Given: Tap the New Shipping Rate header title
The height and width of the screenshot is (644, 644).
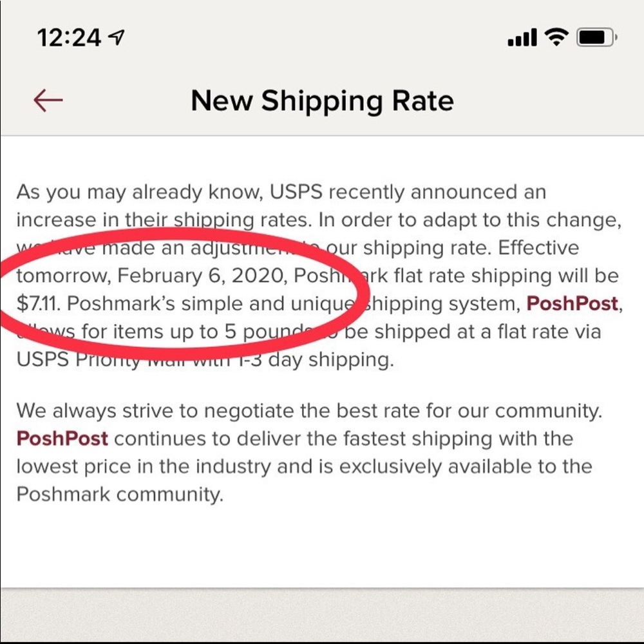Looking at the screenshot, I should [x=322, y=101].
